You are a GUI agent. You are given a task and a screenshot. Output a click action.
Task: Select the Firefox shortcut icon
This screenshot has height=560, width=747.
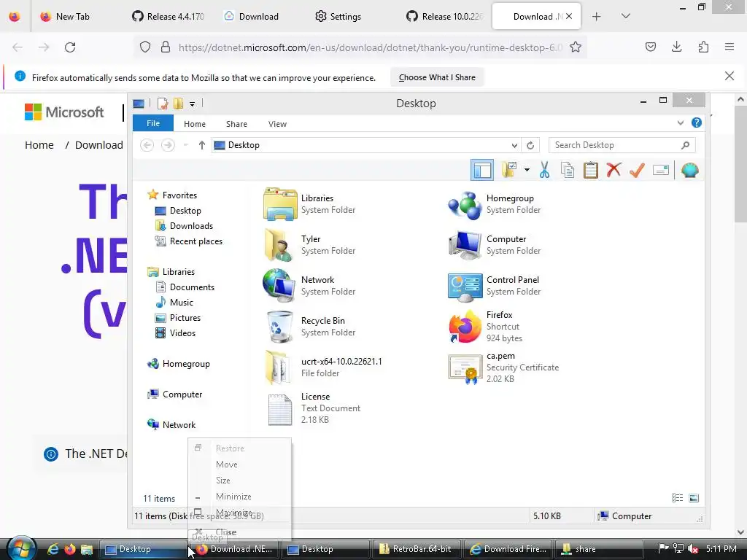coord(465,327)
